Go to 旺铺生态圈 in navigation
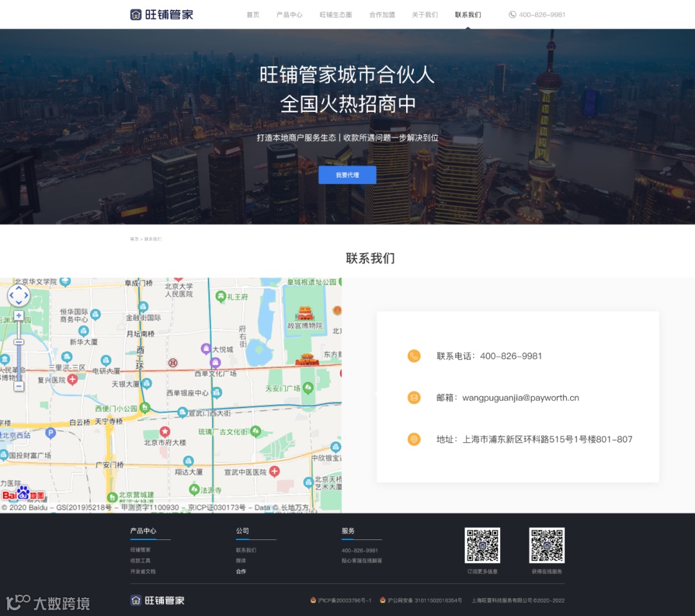Viewport: 695px width, 616px height. pyautogui.click(x=335, y=15)
